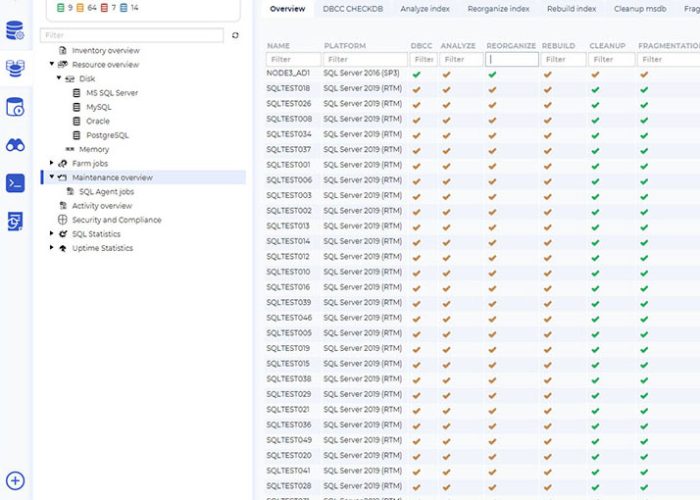The height and width of the screenshot is (500, 700).
Task: Open the Reorganize index tab
Action: click(x=498, y=9)
